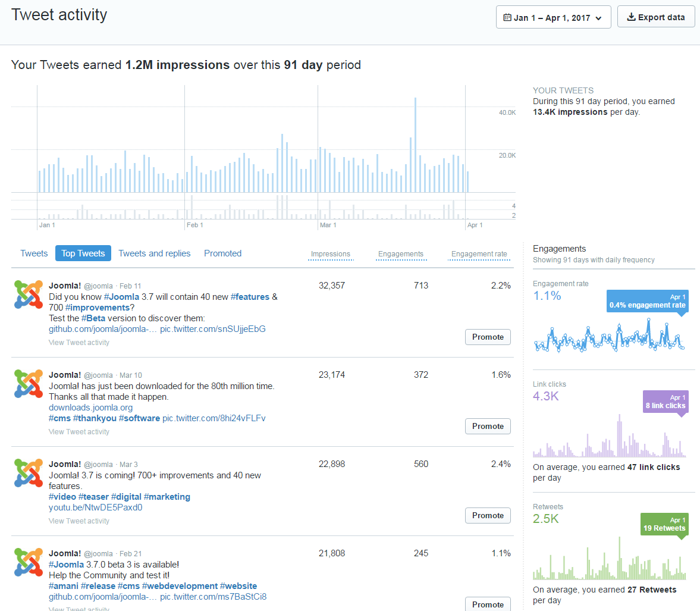Open the #cms hashtag in Mar 10 tweet

60,418
